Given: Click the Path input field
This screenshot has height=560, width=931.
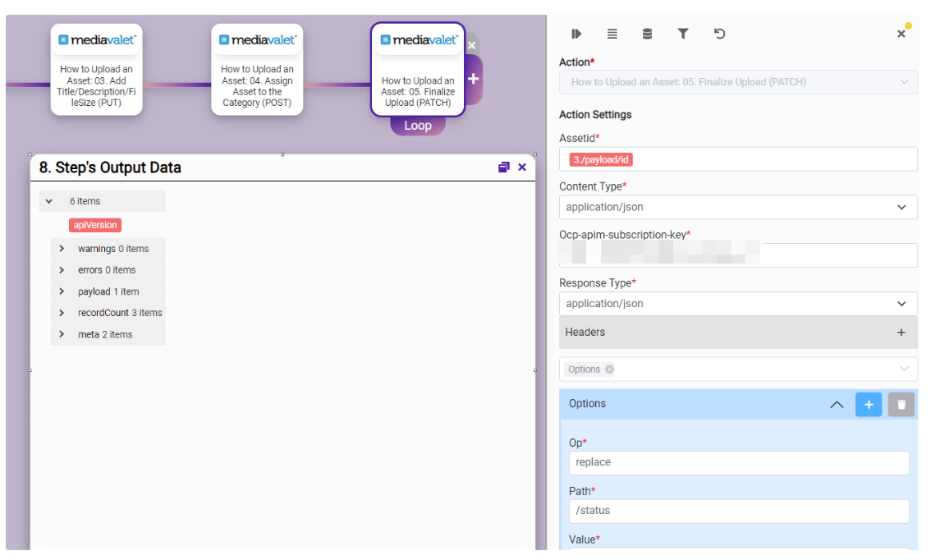Looking at the screenshot, I should (738, 511).
